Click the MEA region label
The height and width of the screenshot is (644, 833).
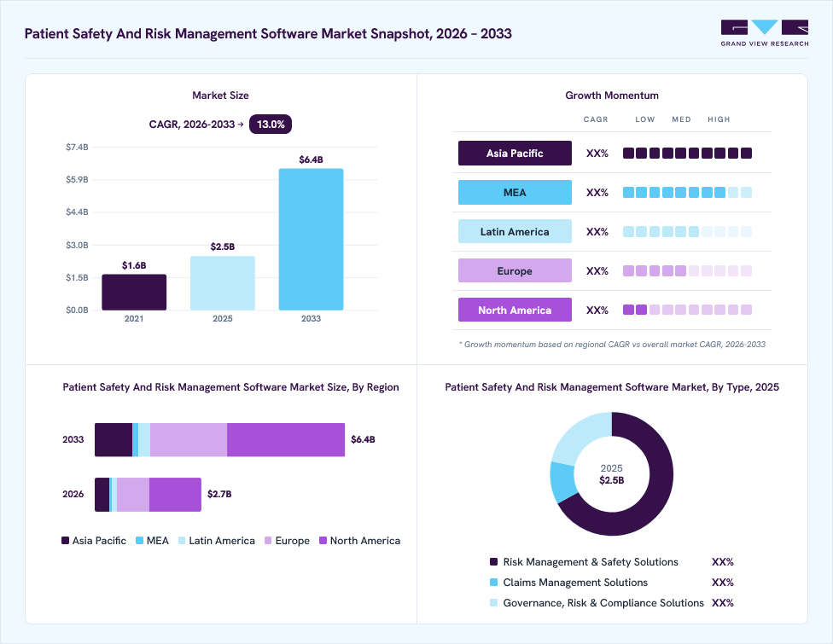515,192
